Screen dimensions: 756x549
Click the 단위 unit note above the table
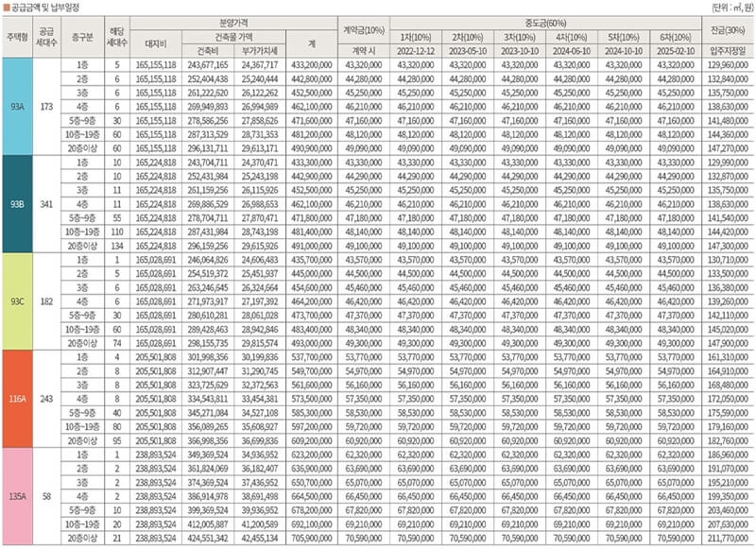[x=731, y=8]
